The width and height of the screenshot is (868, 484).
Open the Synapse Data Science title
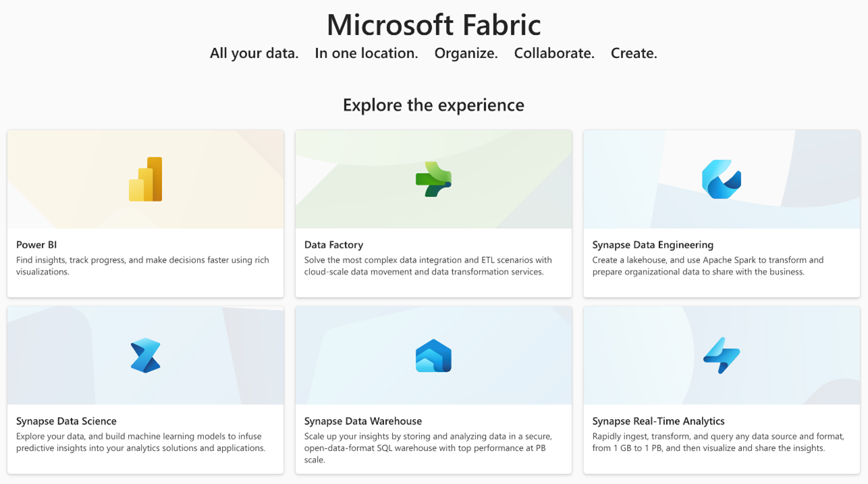tap(66, 421)
